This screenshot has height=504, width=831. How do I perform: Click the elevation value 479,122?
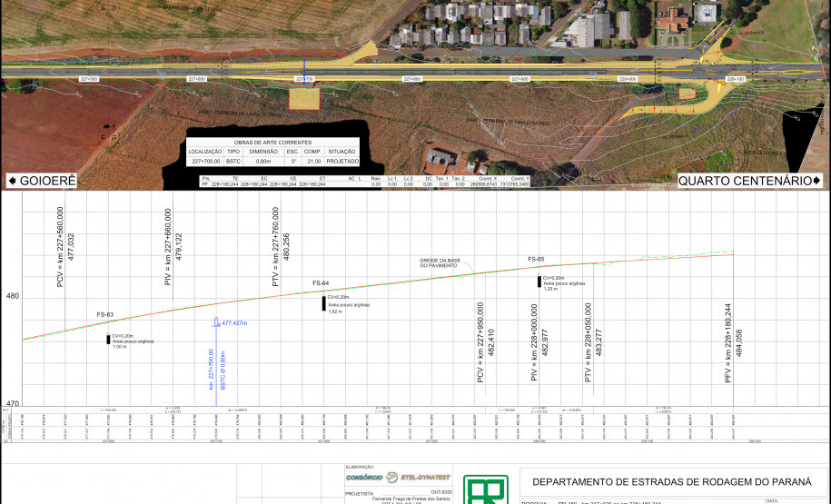(x=179, y=246)
